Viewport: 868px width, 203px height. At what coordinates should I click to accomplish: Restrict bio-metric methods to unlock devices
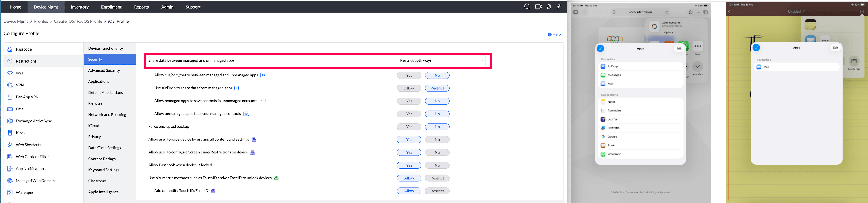pyautogui.click(x=437, y=178)
